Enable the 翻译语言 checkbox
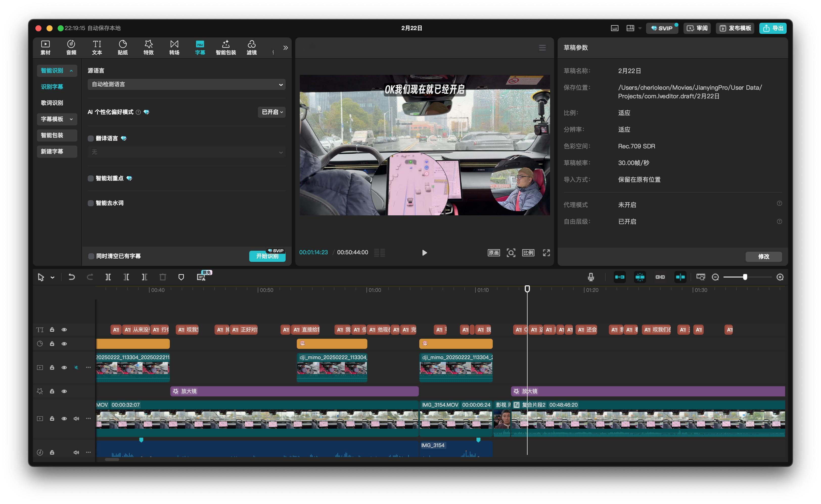The image size is (821, 504). click(x=90, y=138)
